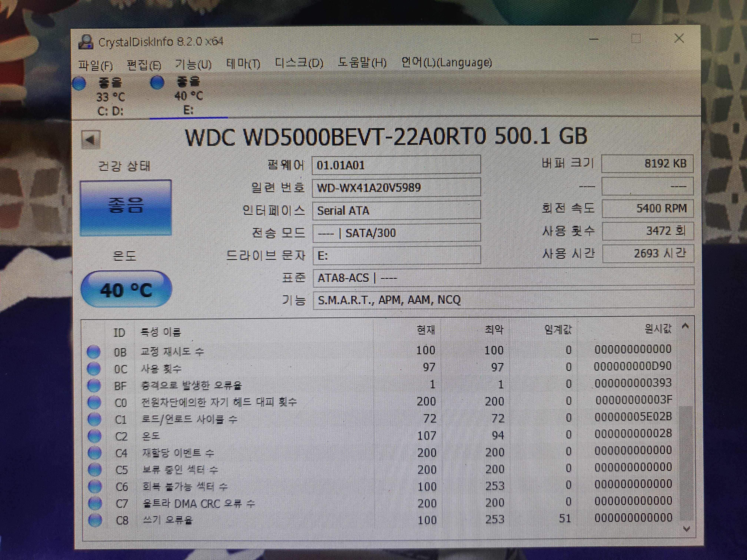
Task: Click the firmware field 01.01A01
Action: tap(396, 165)
